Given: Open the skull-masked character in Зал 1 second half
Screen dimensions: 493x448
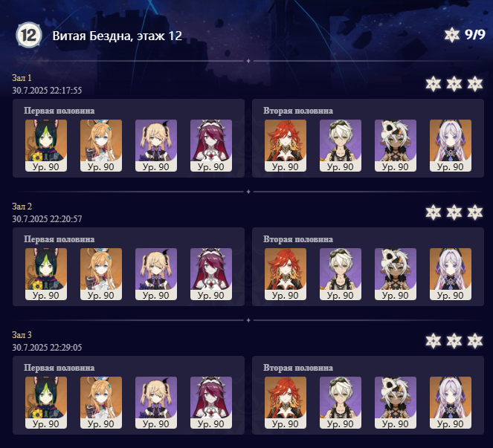Looking at the screenshot, I should [x=395, y=146].
